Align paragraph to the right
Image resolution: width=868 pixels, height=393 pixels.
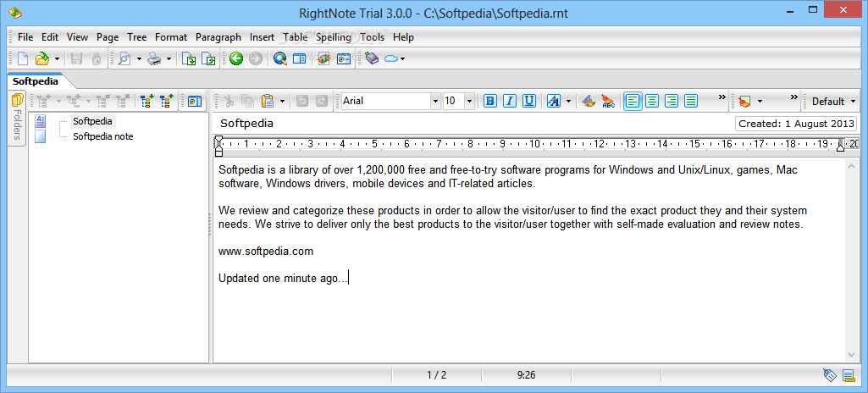(x=672, y=101)
